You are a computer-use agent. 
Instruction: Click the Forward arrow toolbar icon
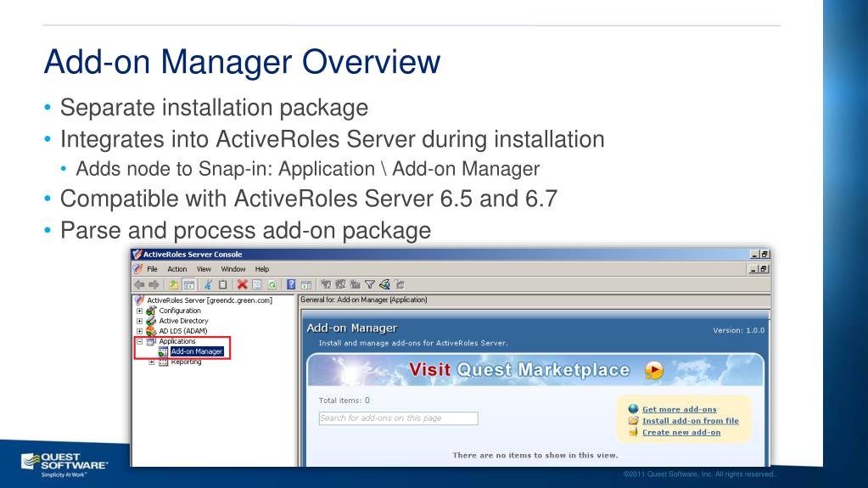[154, 284]
